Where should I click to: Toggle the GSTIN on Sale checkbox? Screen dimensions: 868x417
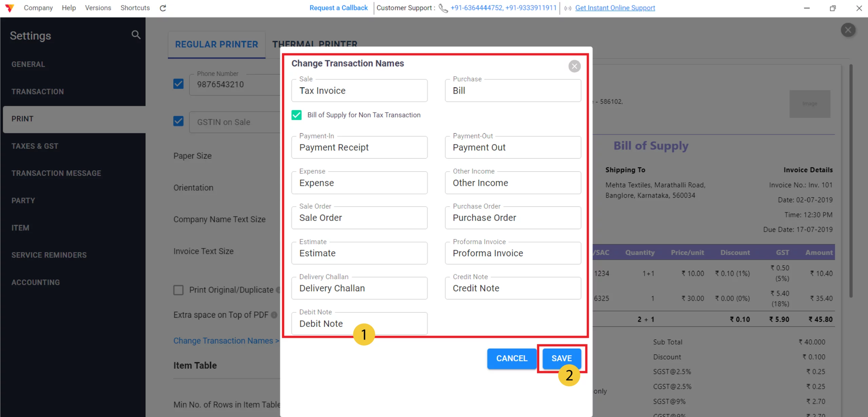tap(178, 121)
